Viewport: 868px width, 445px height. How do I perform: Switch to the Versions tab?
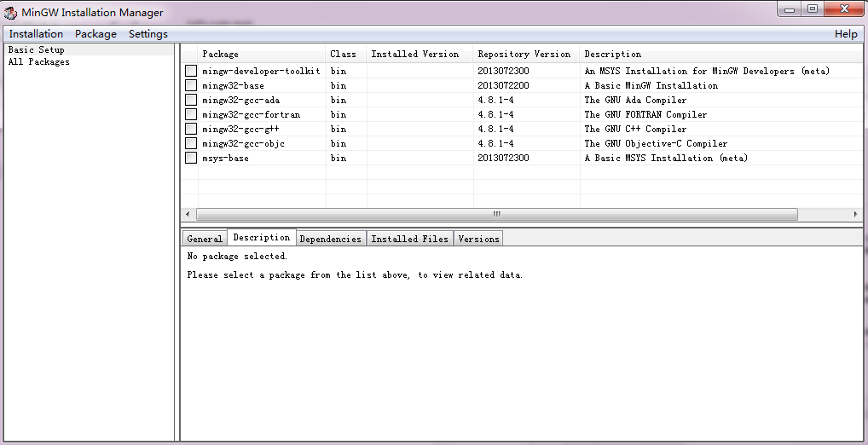point(478,239)
